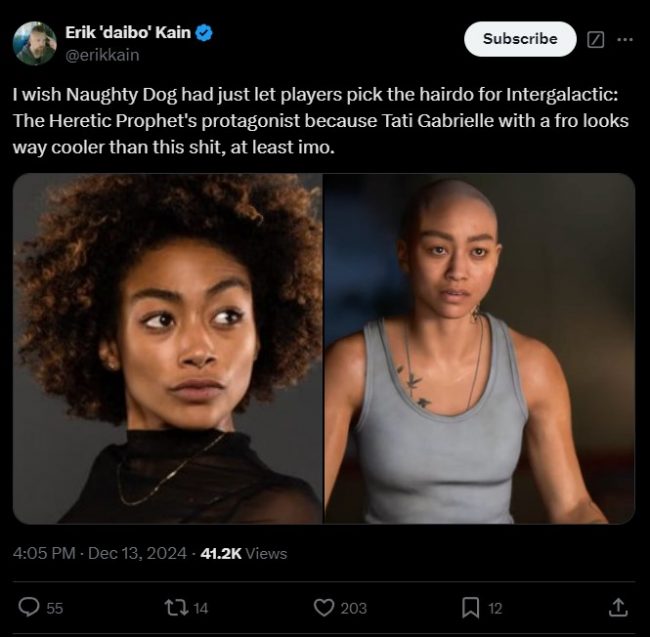Image resolution: width=650 pixels, height=637 pixels.
Task: Open the three-dot more options menu
Action: (625, 40)
